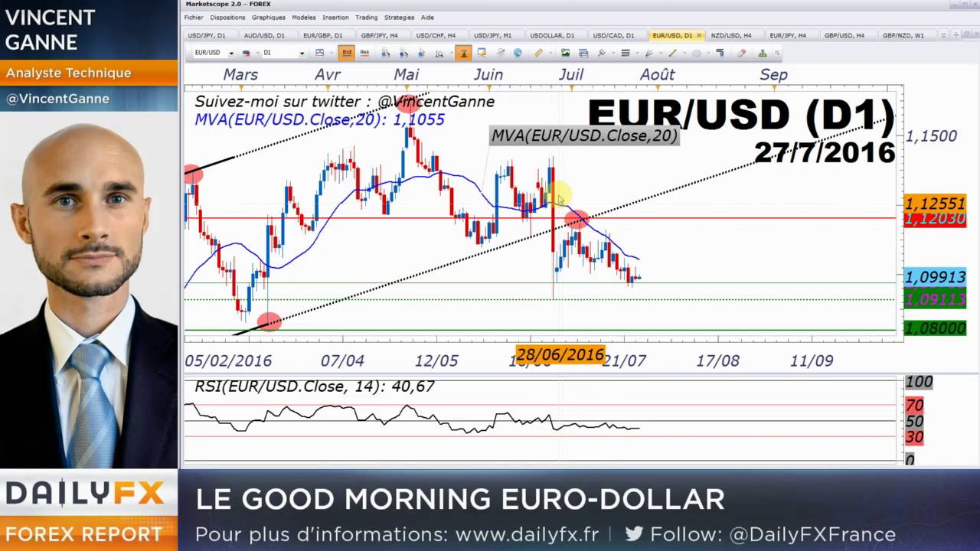This screenshot has width=980, height=551.
Task: Switch to EUR/GBP, D1 tab
Action: click(322, 35)
